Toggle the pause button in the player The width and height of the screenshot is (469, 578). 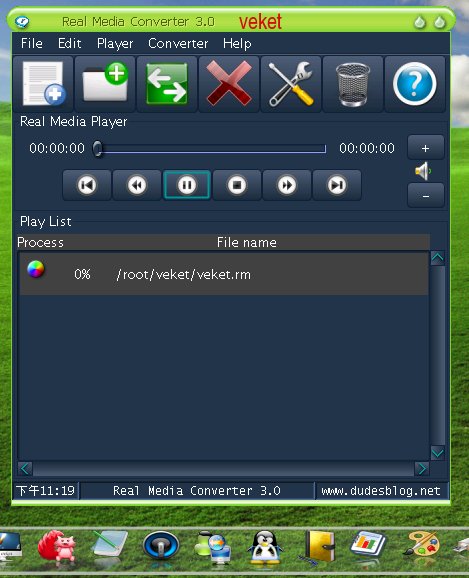(x=187, y=185)
